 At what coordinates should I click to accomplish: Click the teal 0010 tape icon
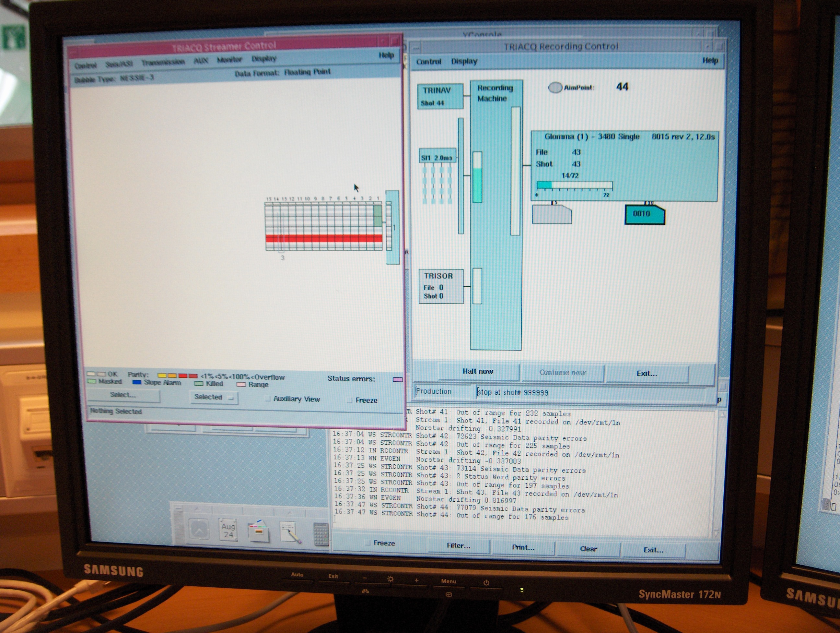pos(645,215)
